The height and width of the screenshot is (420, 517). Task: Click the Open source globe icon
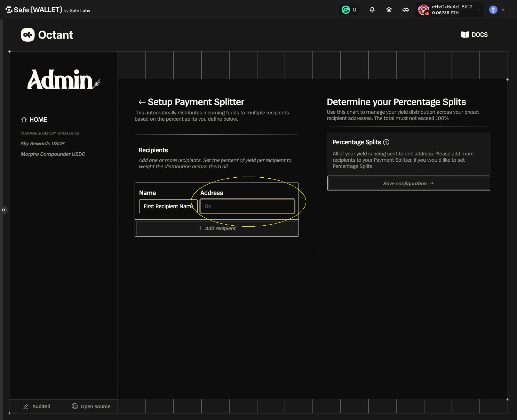click(75, 406)
